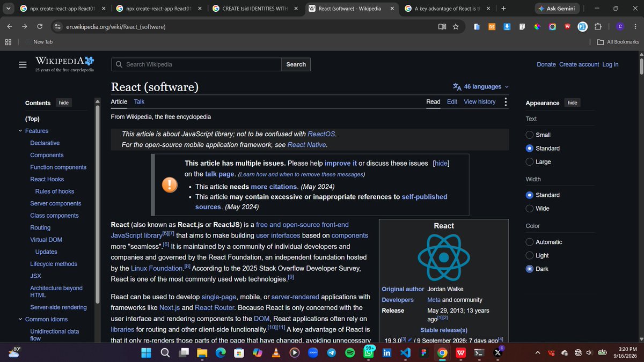
Task: Open the Apps grid icon in bookmarks bar
Action: click(x=8, y=42)
